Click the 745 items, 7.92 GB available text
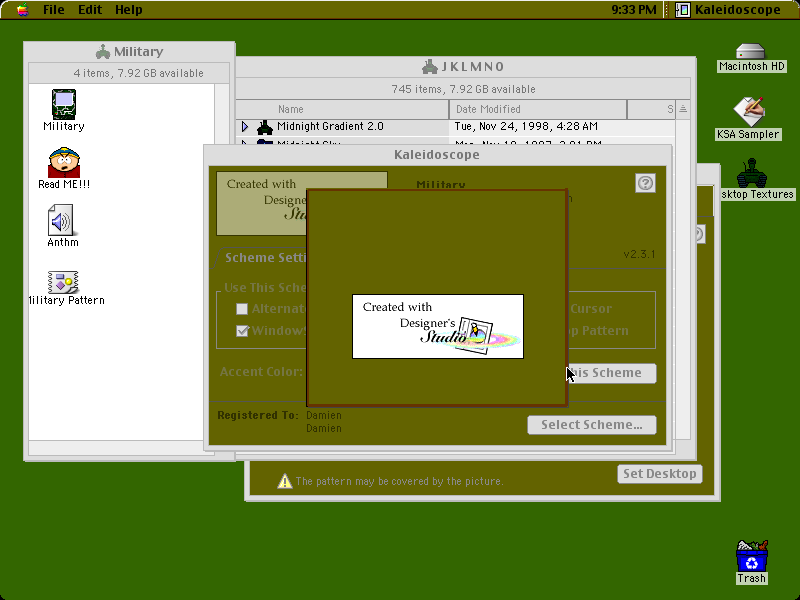The image size is (800, 600). 463,89
